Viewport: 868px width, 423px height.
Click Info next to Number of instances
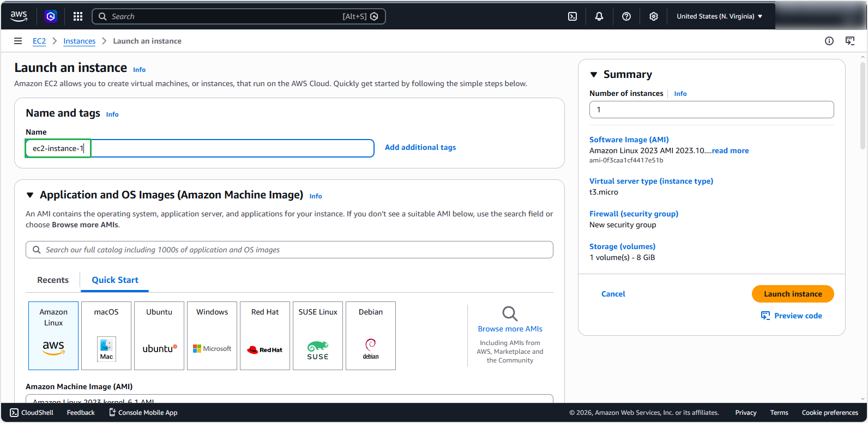click(x=680, y=94)
